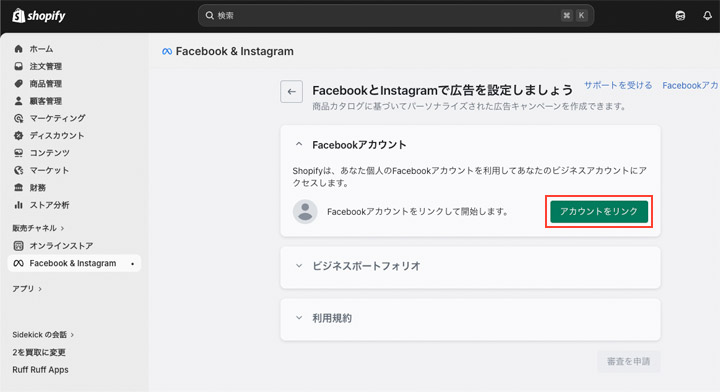
Task: Click the Meta logo in page header
Action: pos(167,51)
